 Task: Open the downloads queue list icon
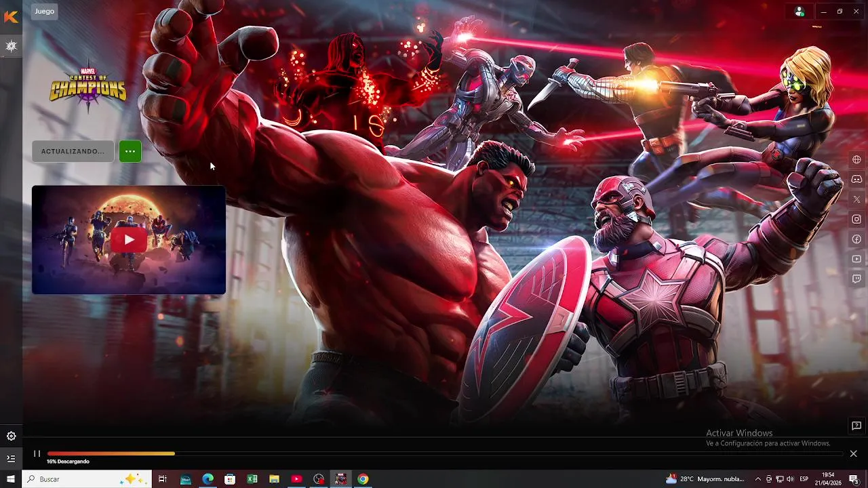tap(11, 459)
